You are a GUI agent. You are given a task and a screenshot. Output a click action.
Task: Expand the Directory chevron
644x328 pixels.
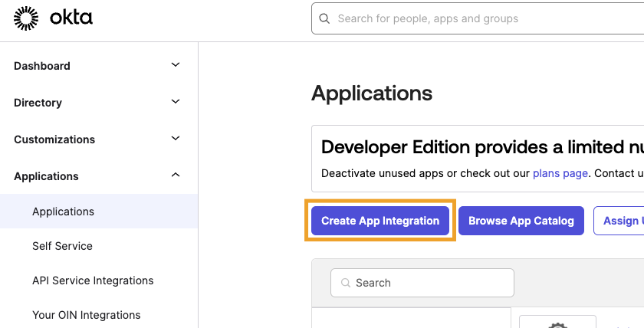coord(176,101)
